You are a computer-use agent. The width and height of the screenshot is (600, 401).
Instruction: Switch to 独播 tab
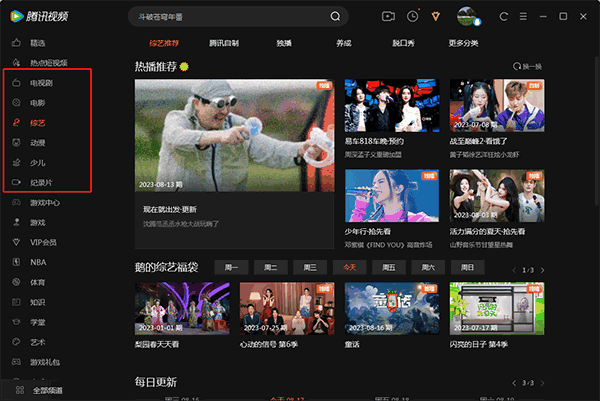tap(284, 43)
